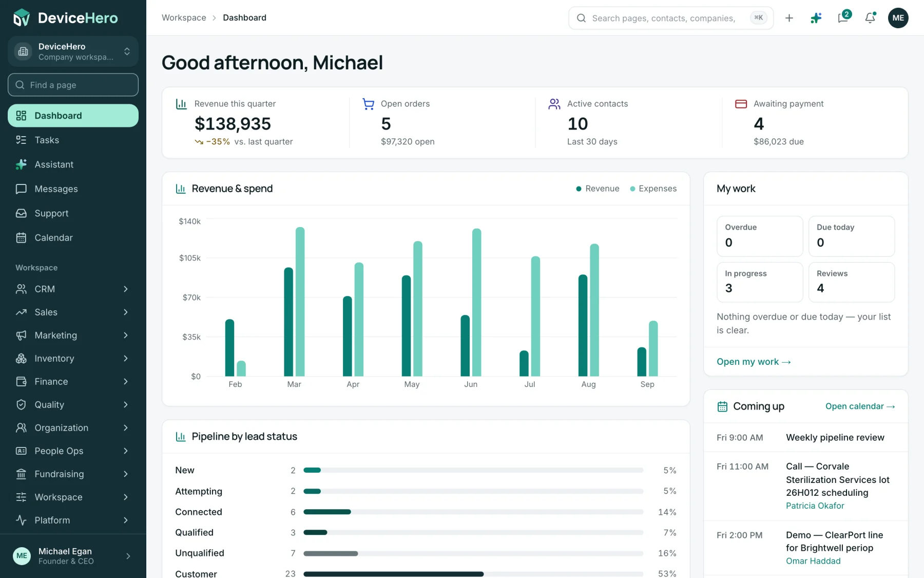Open the Support page

(73, 213)
